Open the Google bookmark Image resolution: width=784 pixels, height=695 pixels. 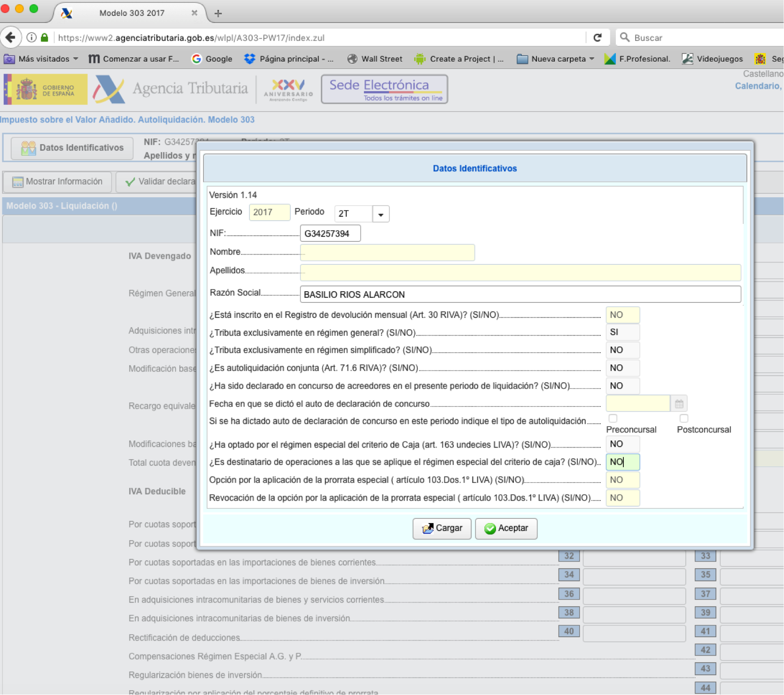click(212, 59)
